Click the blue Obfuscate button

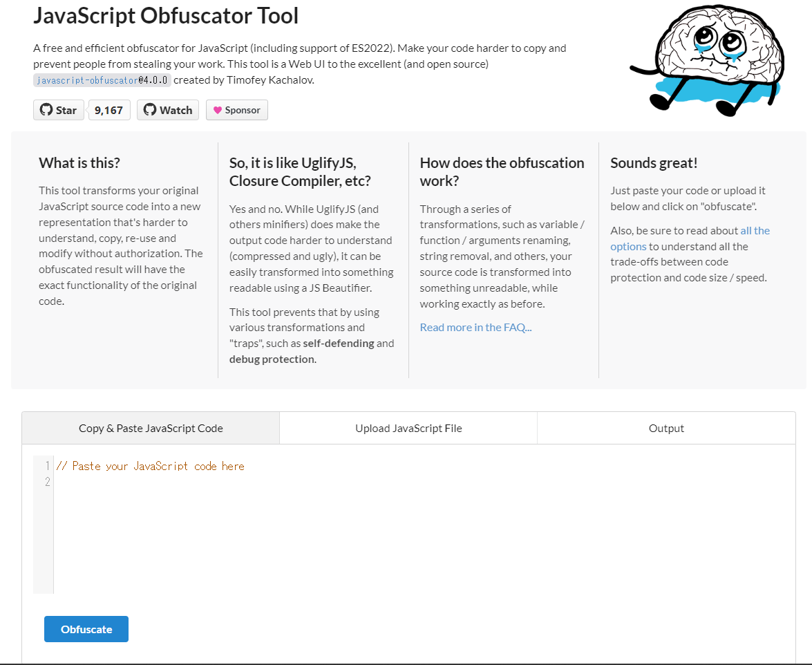[86, 629]
